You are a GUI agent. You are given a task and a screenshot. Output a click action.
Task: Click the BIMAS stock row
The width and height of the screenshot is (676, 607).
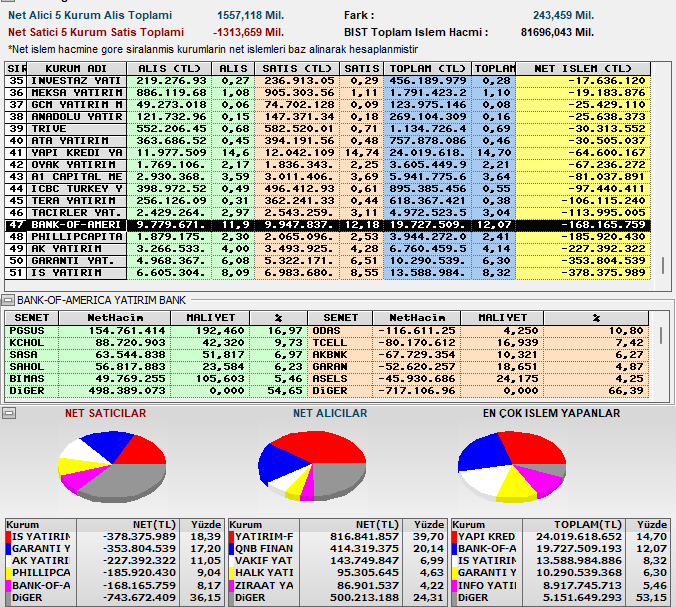tap(156, 379)
